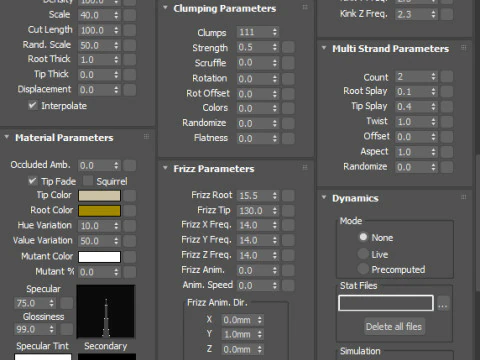Select the Precomputed dynamics mode
Viewport: 480px width, 360px height.
(363, 269)
